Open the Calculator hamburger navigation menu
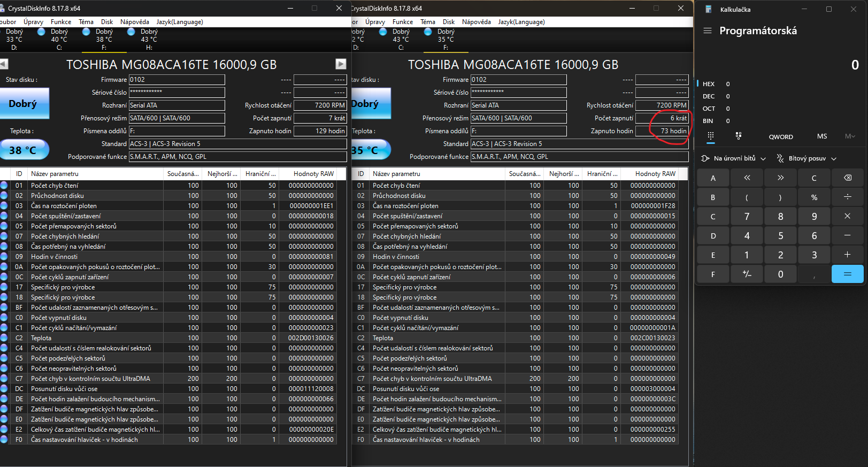 tap(708, 30)
